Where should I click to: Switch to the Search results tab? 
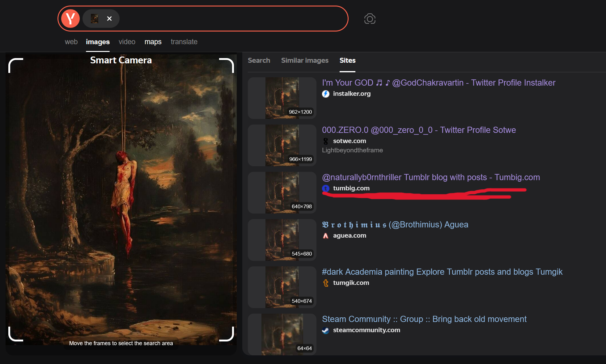(x=259, y=60)
